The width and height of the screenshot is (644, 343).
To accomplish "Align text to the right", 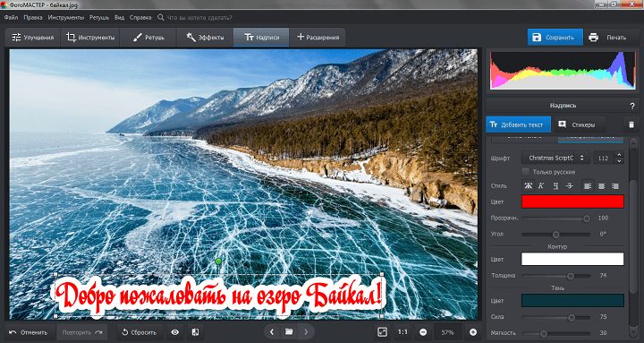I will (614, 186).
